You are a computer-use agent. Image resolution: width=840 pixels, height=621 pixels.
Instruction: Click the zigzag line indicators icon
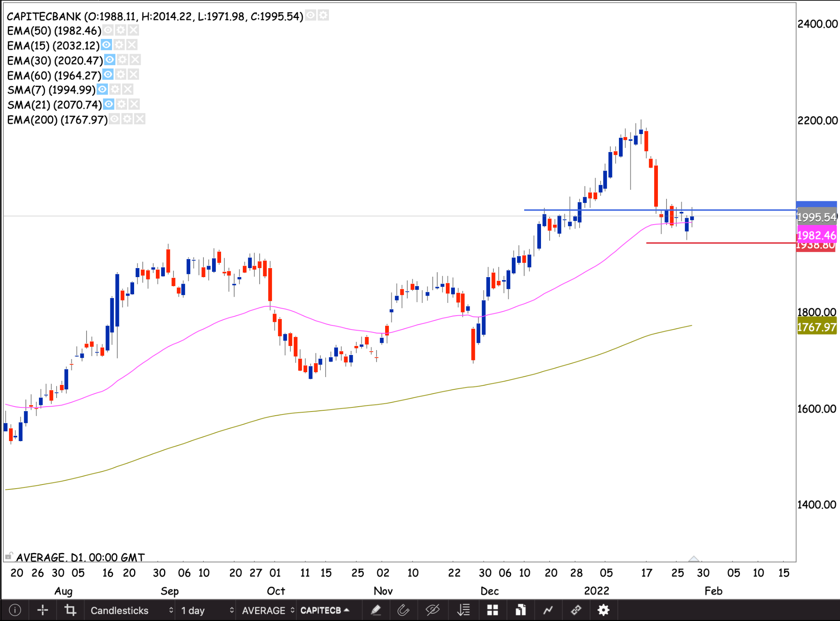click(548, 610)
